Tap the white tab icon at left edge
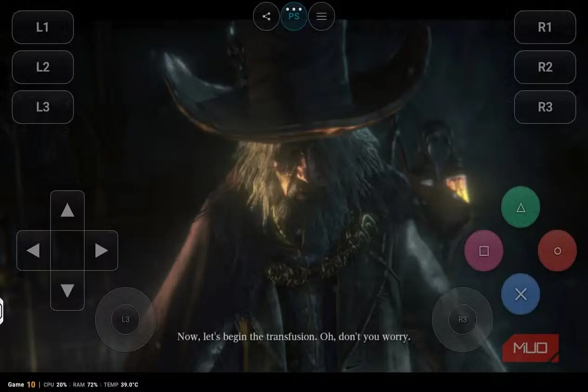This screenshot has height=392, width=588. point(1,311)
